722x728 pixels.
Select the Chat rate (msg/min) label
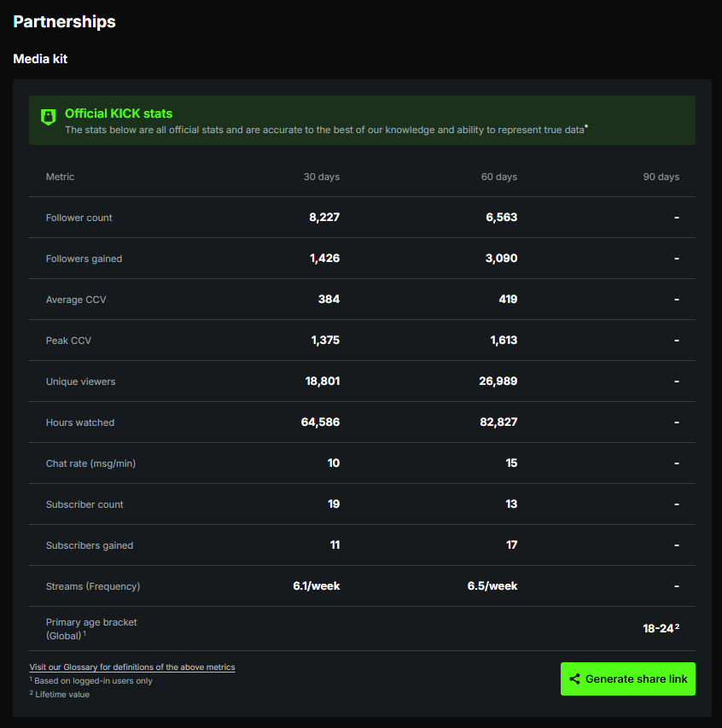(91, 463)
